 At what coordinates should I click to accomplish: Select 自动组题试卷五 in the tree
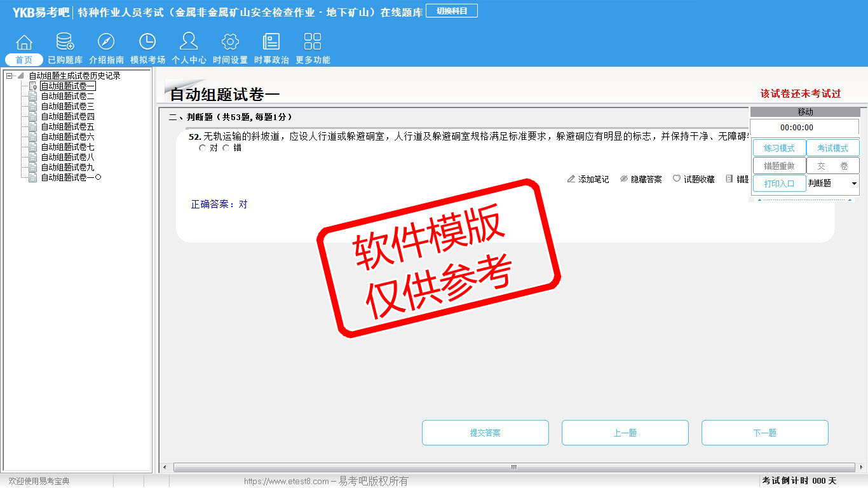point(67,127)
